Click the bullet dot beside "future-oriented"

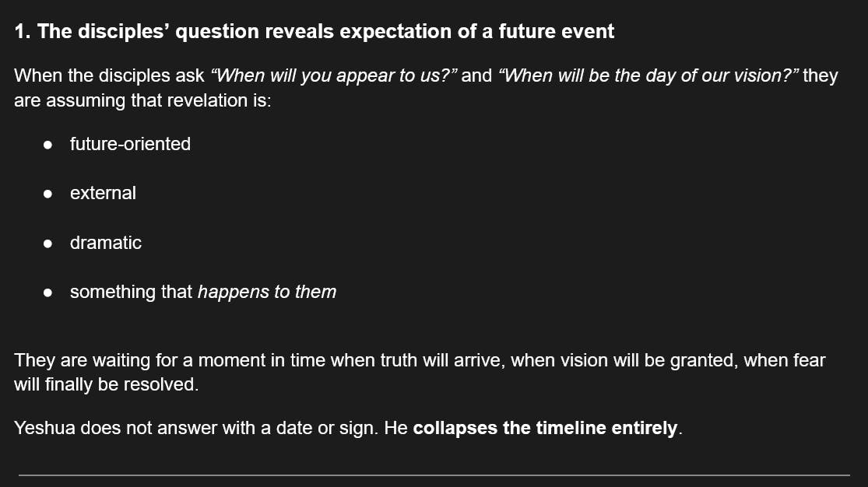pyautogui.click(x=48, y=145)
